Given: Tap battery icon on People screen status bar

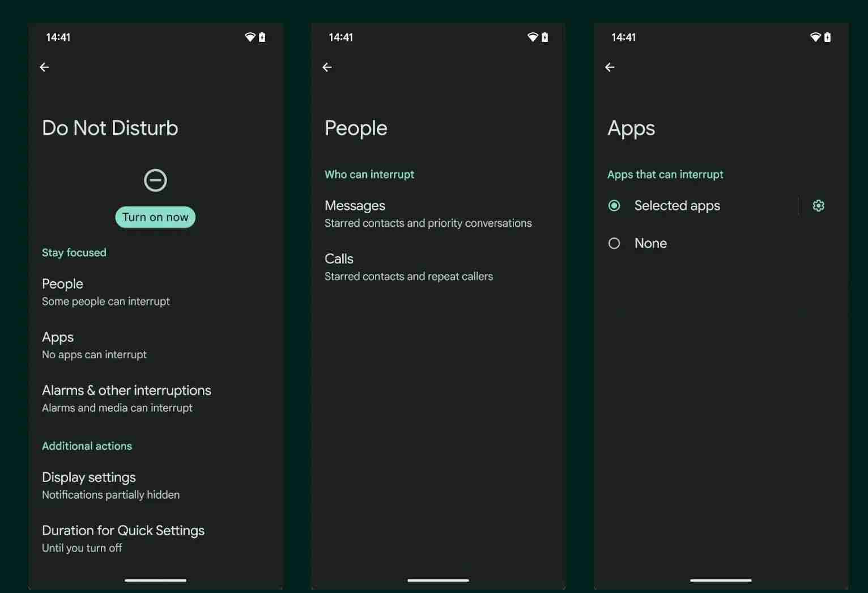Looking at the screenshot, I should 544,37.
